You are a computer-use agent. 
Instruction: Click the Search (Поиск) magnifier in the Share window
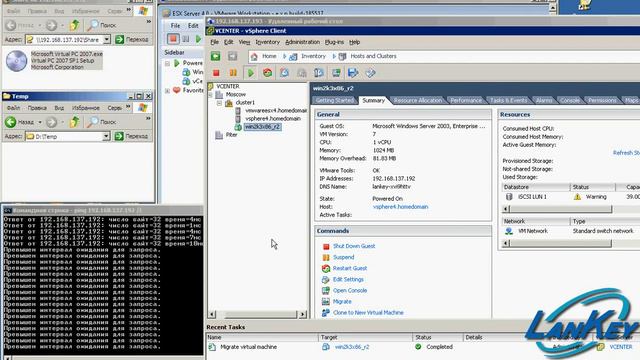pos(93,25)
